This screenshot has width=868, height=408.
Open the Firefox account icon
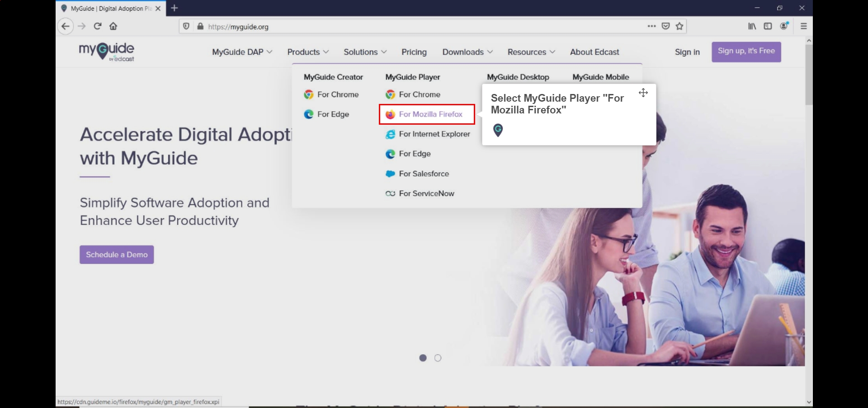point(784,26)
